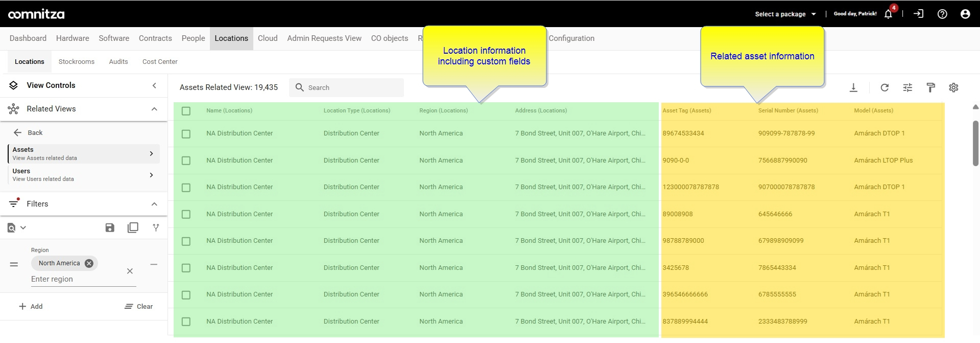Image resolution: width=980 pixels, height=343 pixels.
Task: Click the format paint roller icon
Action: (x=930, y=87)
